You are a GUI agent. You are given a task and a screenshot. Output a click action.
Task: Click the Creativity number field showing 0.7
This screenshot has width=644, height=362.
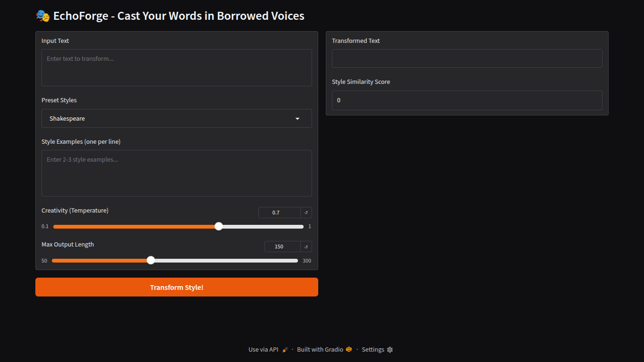[x=279, y=213]
